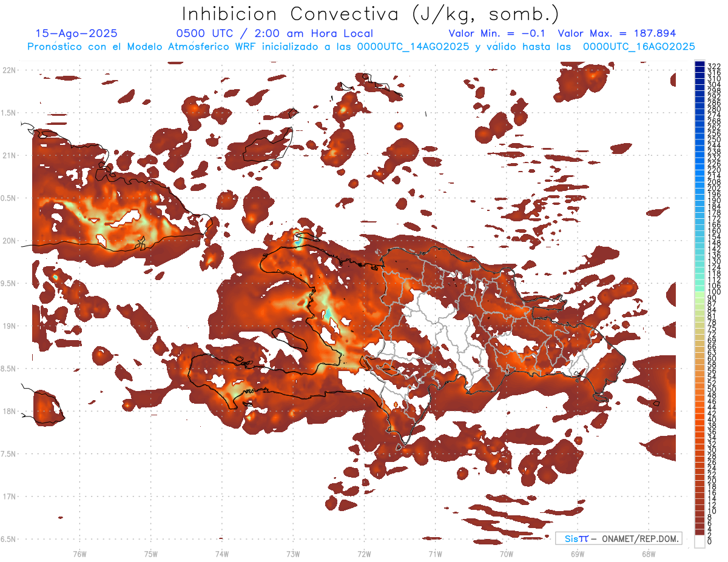This screenshot has width=728, height=562.
Task: Click the '0.5N' latitude label
Action: click(x=9, y=198)
